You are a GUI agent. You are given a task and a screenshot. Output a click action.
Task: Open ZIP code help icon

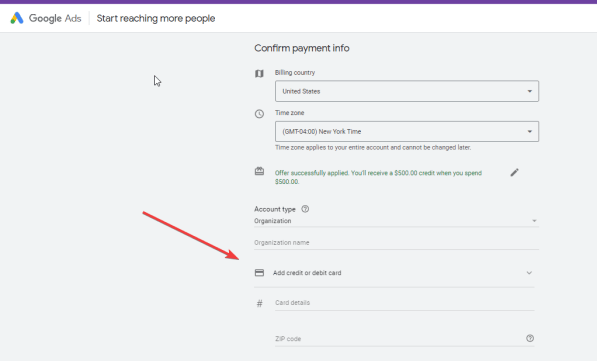(530, 338)
